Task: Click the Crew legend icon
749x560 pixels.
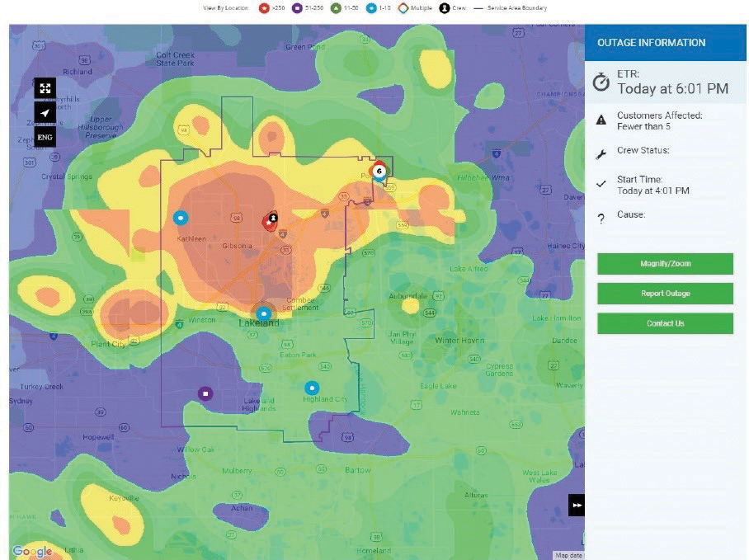Action: [445, 8]
